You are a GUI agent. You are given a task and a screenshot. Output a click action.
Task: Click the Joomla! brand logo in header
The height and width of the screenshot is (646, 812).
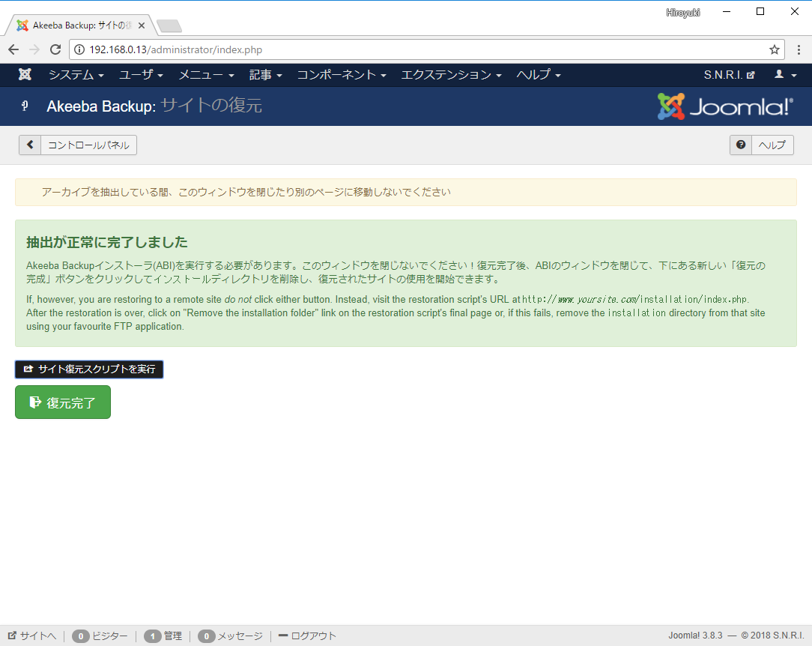pyautogui.click(x=725, y=106)
